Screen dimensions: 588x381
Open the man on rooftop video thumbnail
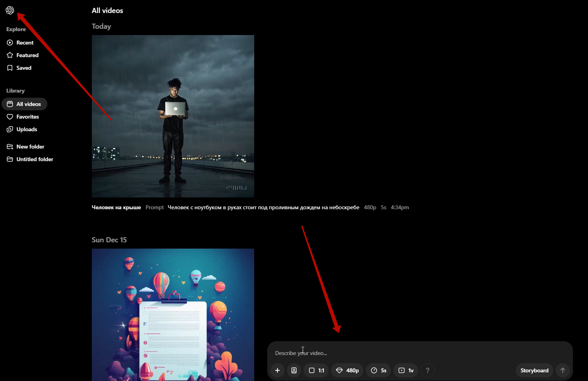coord(173,116)
